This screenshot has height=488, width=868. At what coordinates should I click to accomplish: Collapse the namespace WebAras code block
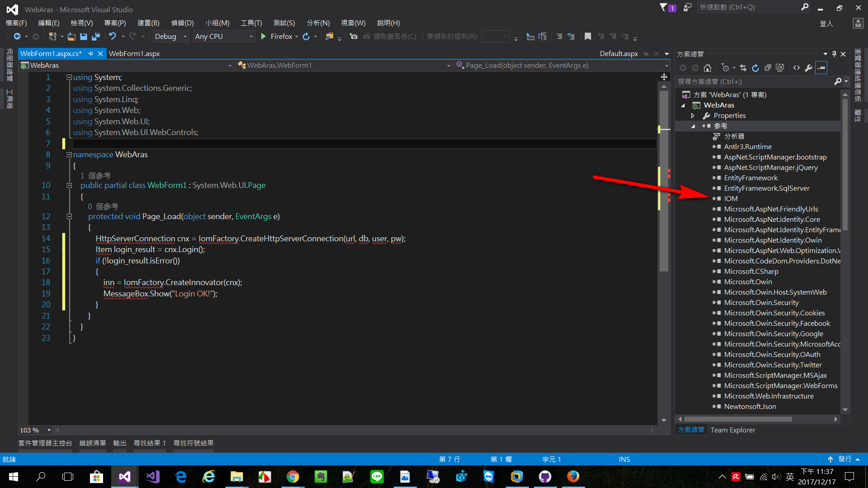coord(69,155)
